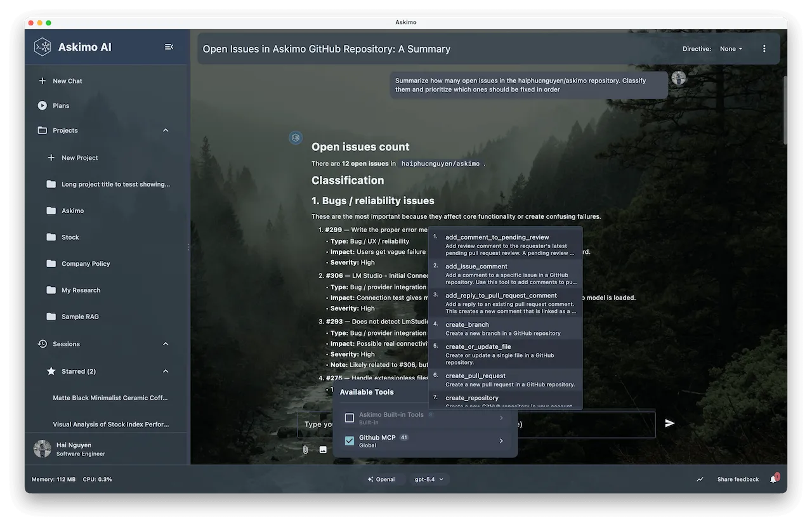Click the plus icon beside New Project
Image resolution: width=812 pixels, height=526 pixels.
pos(51,158)
